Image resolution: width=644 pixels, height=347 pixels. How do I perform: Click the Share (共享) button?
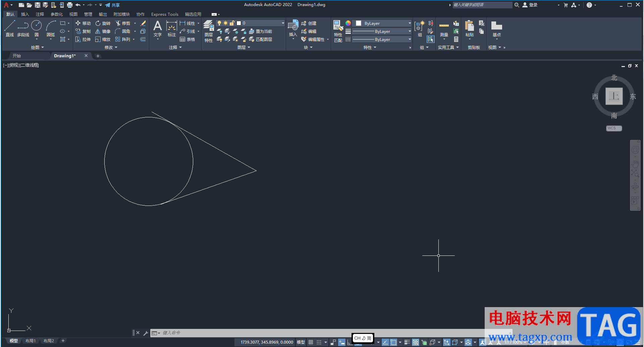click(112, 5)
